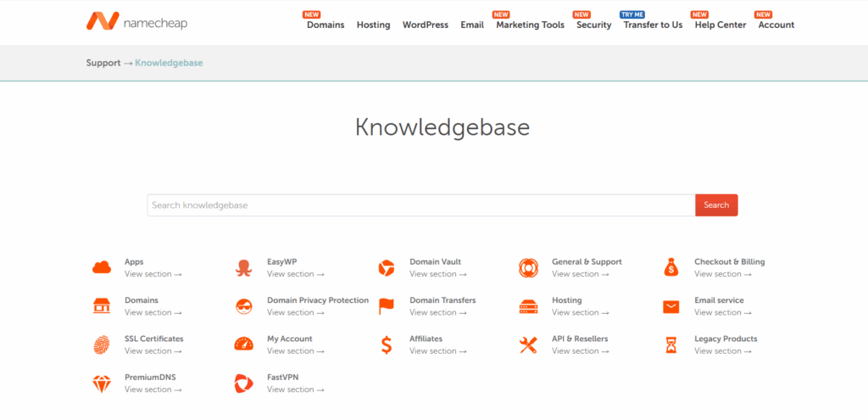The height and width of the screenshot is (420, 868).
Task: Click View section under SSL Certificates
Action: tap(153, 351)
